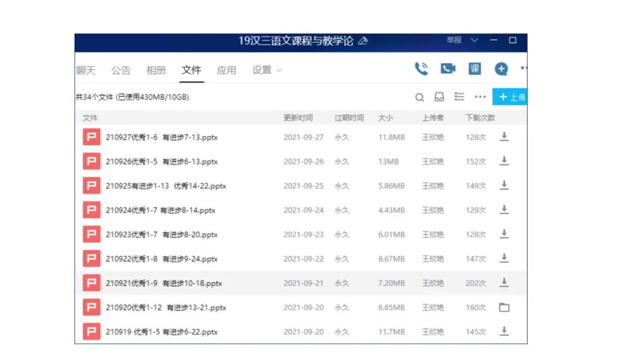Image resolution: width=644 pixels, height=363 pixels.
Task: Start a voice call with the group
Action: (422, 68)
